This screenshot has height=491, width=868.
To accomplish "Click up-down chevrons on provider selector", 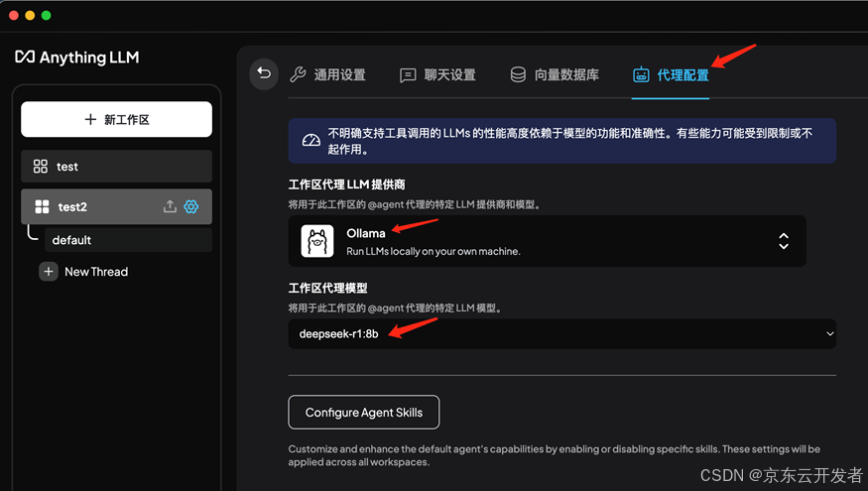I will click(x=784, y=241).
